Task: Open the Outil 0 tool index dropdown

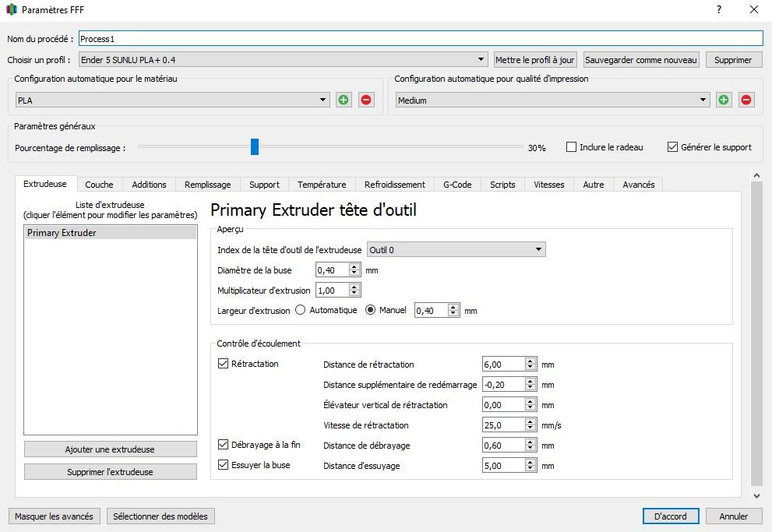Action: click(x=456, y=249)
